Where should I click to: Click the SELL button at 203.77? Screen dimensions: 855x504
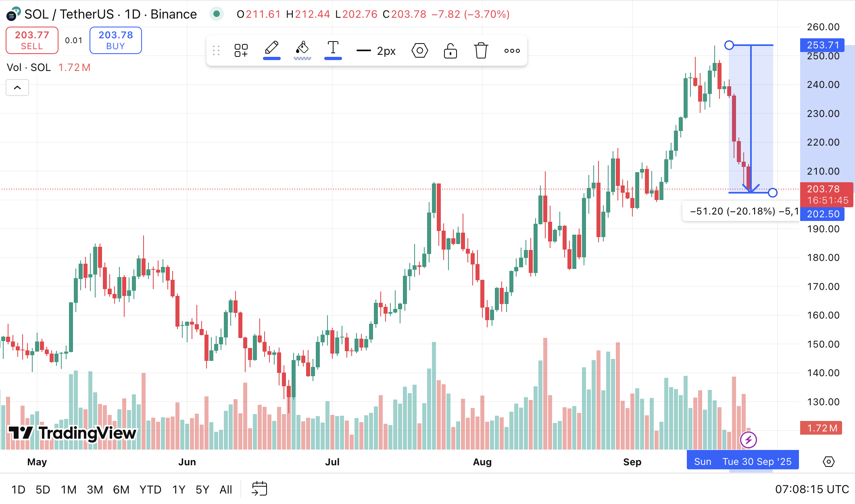pyautogui.click(x=32, y=40)
